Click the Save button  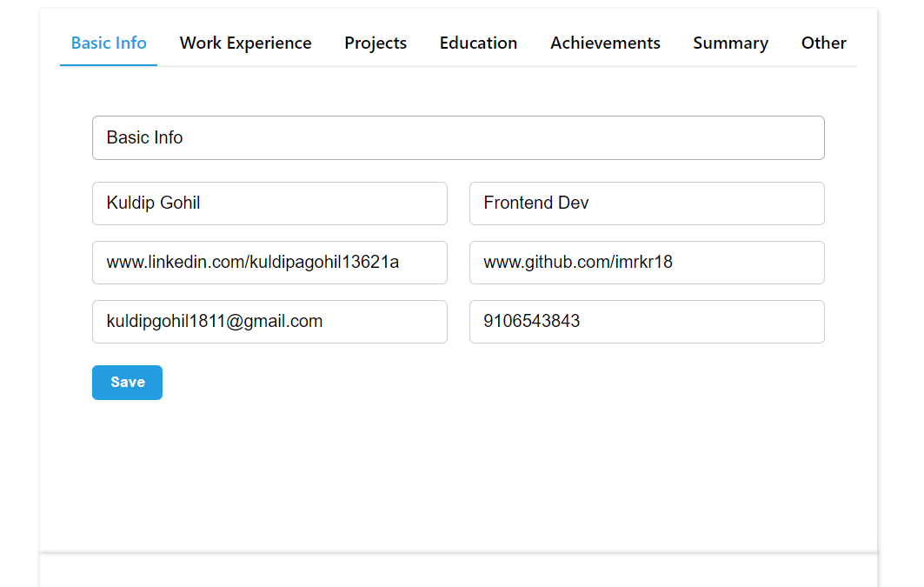pos(127,383)
